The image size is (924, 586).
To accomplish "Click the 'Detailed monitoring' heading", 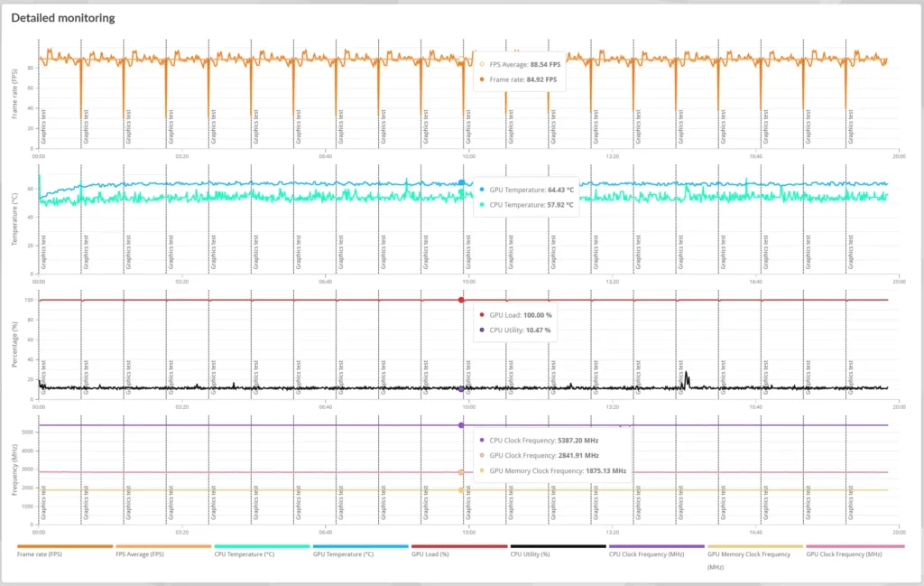I will coord(63,18).
